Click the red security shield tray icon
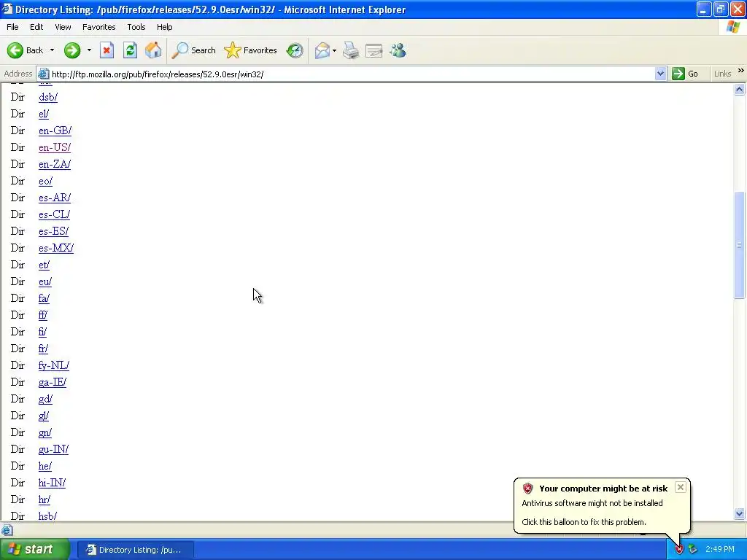 click(679, 550)
